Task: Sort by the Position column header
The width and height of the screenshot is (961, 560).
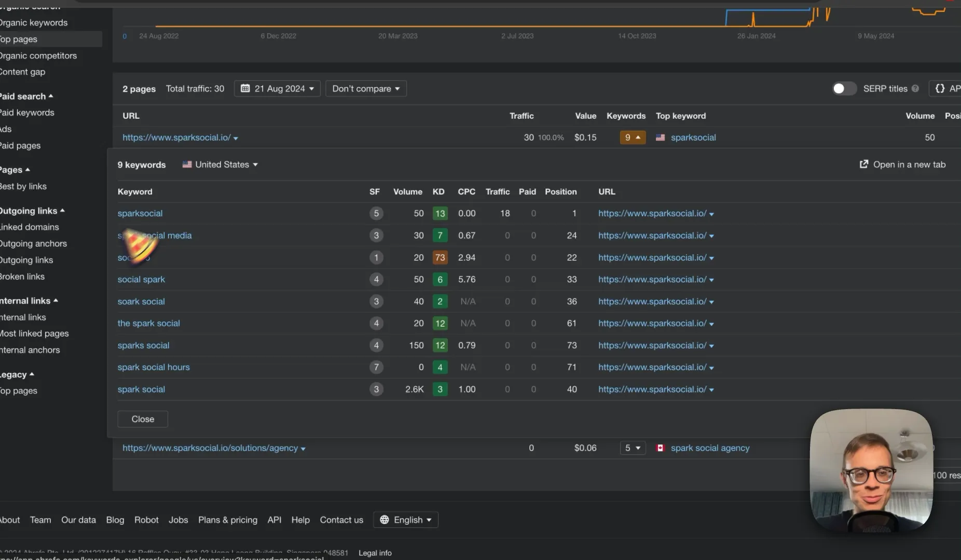Action: (x=560, y=192)
